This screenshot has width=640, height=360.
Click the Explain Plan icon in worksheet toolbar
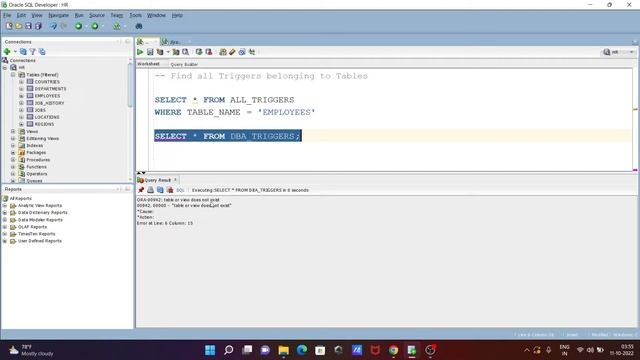coord(160,52)
